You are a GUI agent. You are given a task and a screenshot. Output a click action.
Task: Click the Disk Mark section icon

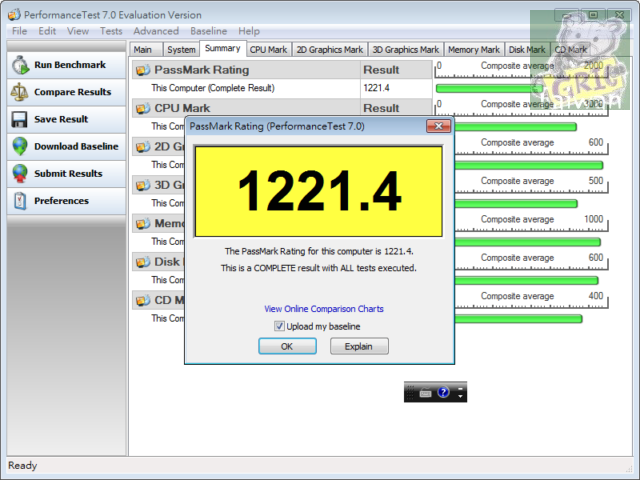pyautogui.click(x=143, y=262)
